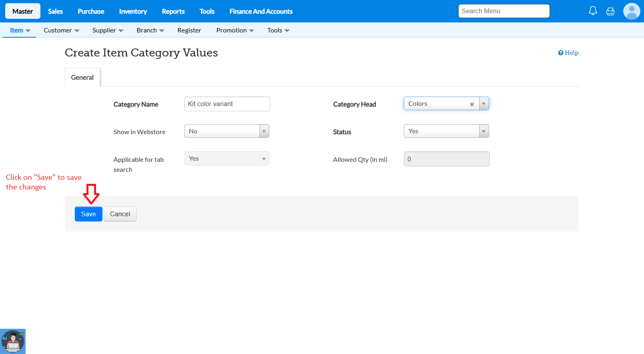644x354 pixels.
Task: Switch to the Sales module
Action: (55, 11)
